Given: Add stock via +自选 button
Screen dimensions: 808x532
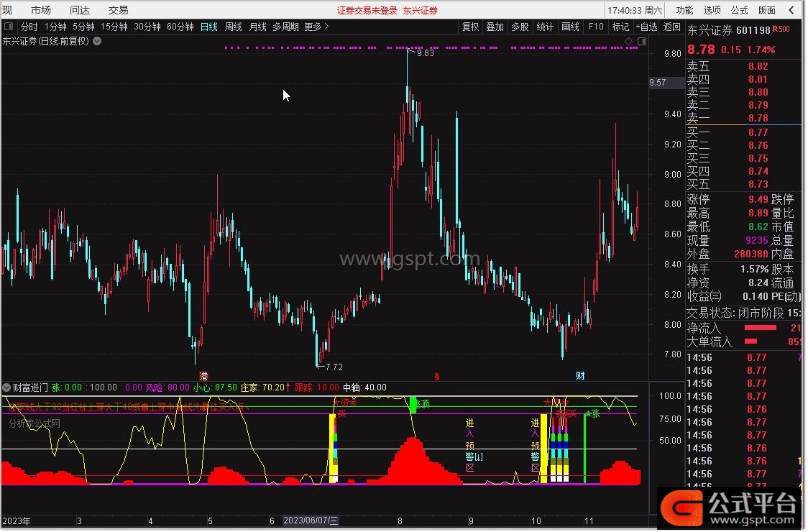Looking at the screenshot, I should 647,27.
